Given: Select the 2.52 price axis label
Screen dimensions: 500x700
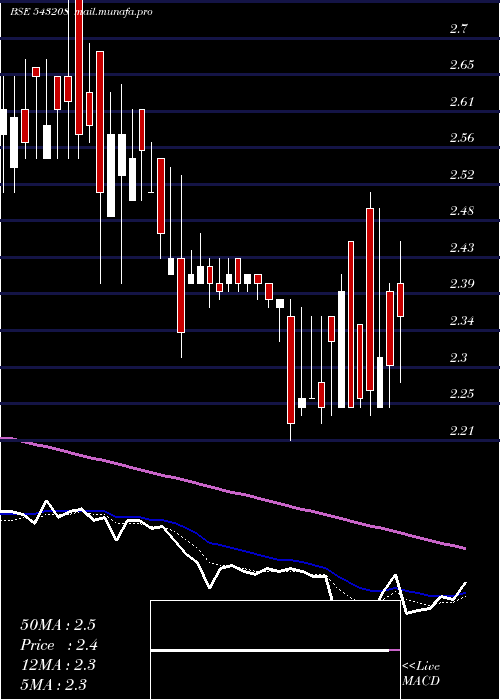Looking at the screenshot, I should [462, 175].
